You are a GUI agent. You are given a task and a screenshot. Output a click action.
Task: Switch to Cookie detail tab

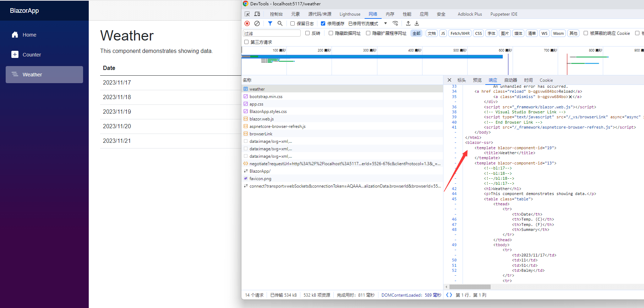[x=546, y=80]
